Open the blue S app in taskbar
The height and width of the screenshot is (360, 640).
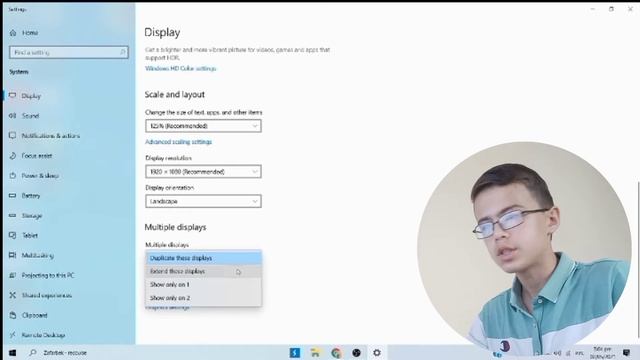point(295,353)
